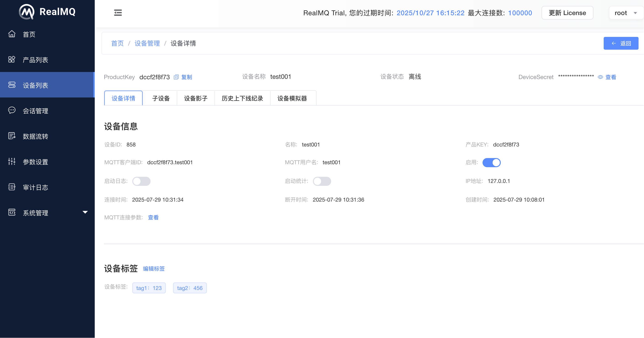
Task: Click the product list grid icon
Action: (x=12, y=59)
